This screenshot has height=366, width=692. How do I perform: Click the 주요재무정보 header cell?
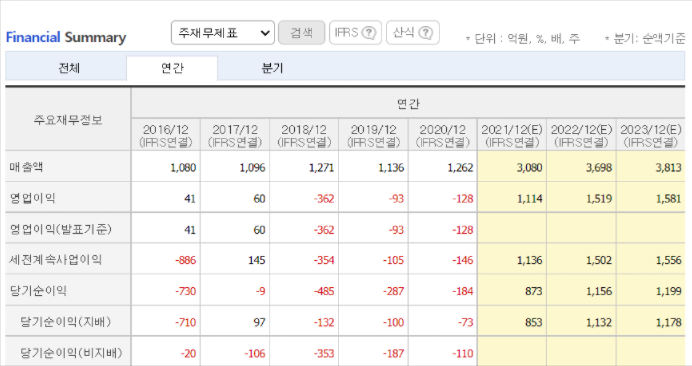(68, 120)
